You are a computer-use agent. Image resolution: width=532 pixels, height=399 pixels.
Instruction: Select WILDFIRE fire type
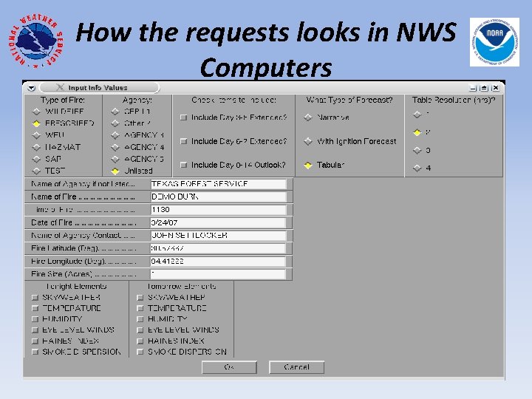[x=36, y=112]
